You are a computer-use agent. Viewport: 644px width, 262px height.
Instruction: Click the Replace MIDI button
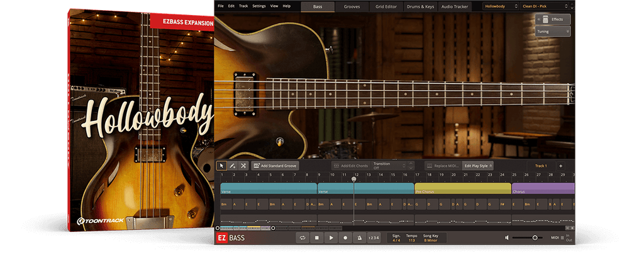[x=443, y=166]
